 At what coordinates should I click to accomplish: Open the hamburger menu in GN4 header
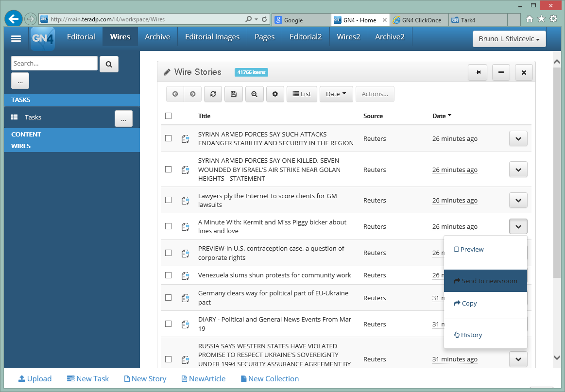coord(16,38)
